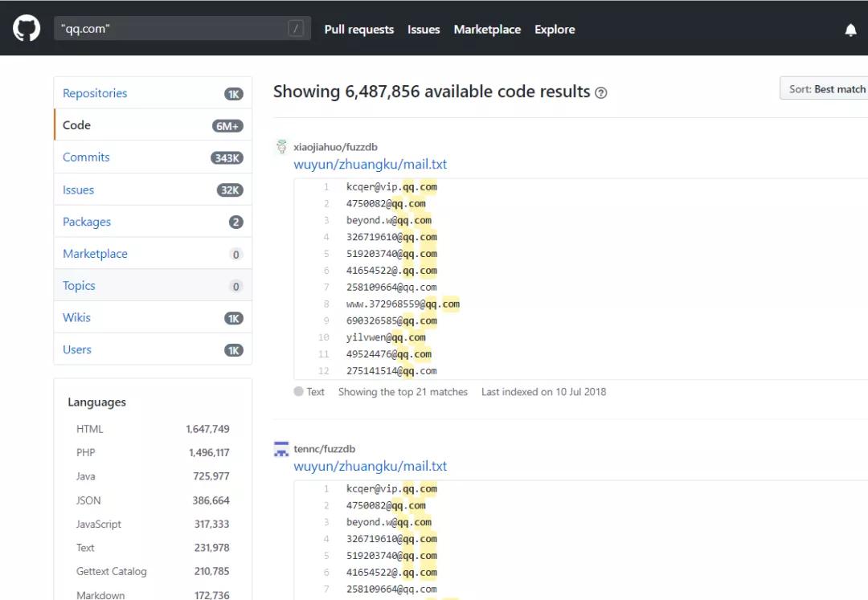This screenshot has height=600, width=868.
Task: Open xiaojiahuo/fuzzdb repository link
Action: [x=335, y=147]
